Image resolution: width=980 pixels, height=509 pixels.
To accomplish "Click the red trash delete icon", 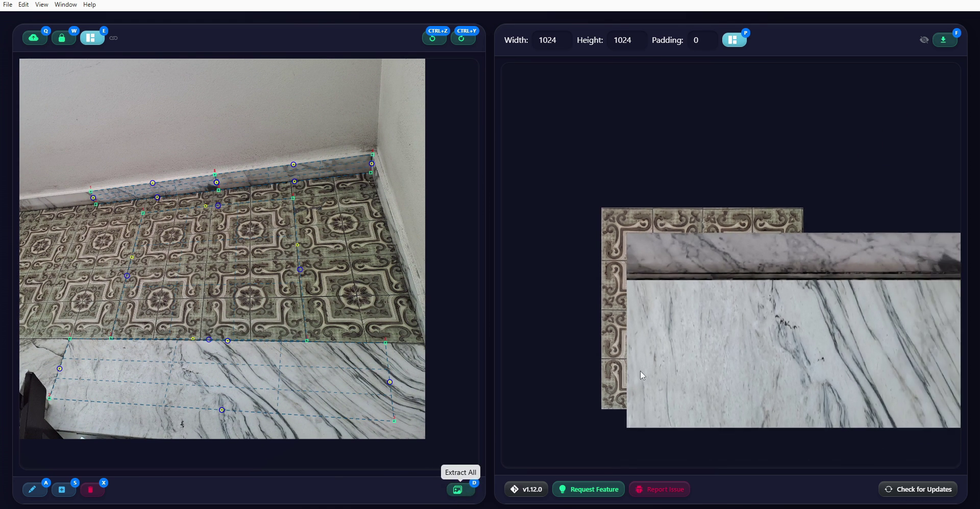I will tap(91, 490).
